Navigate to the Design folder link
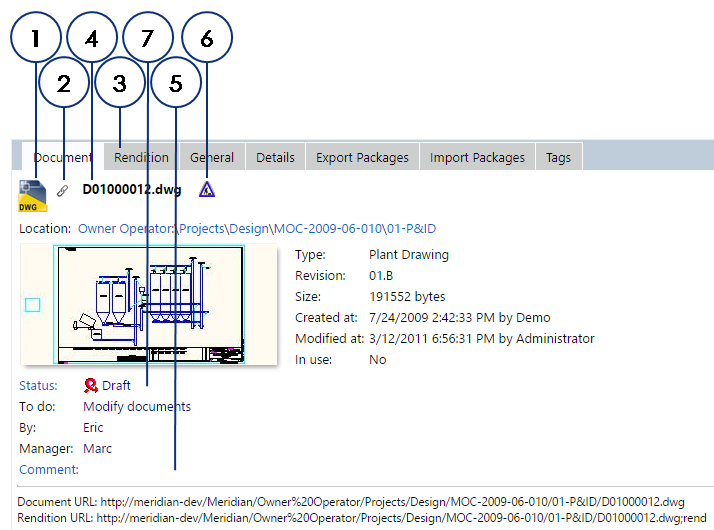This screenshot has width=714, height=530. 248,229
